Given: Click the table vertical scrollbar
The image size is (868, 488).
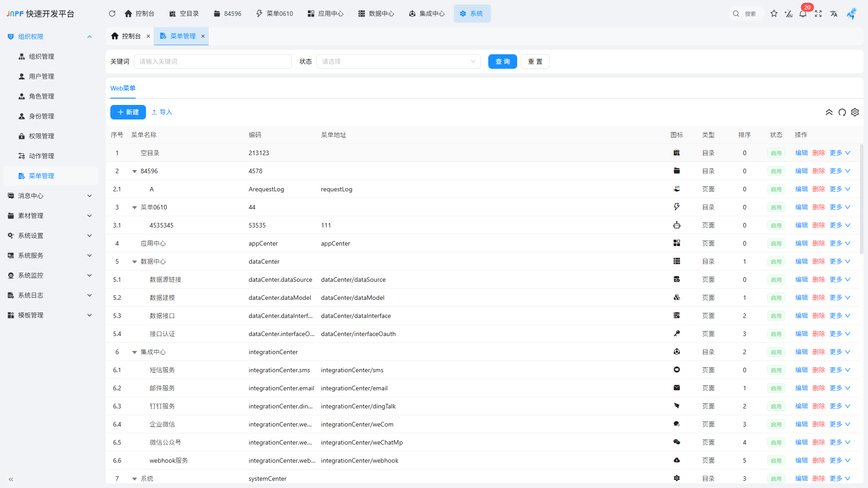Looking at the screenshot, I should pos(861,199).
